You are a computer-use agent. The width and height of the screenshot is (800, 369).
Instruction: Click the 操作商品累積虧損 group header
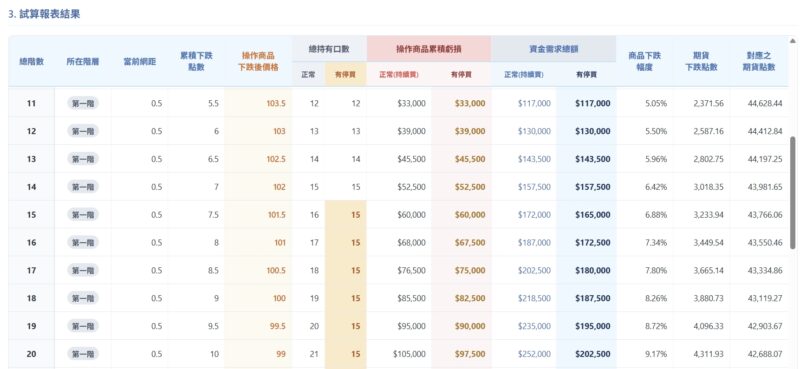(429, 49)
